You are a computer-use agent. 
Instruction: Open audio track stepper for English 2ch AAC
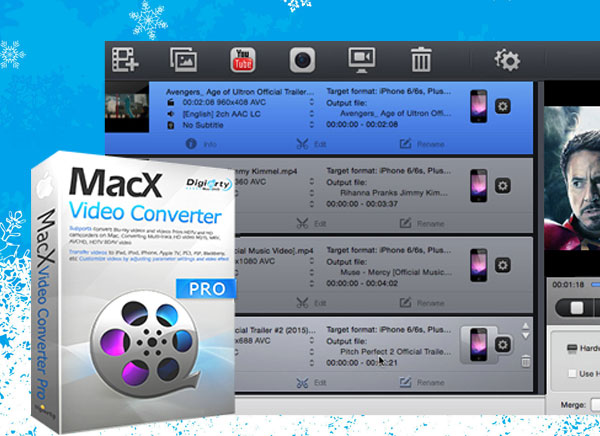311,113
